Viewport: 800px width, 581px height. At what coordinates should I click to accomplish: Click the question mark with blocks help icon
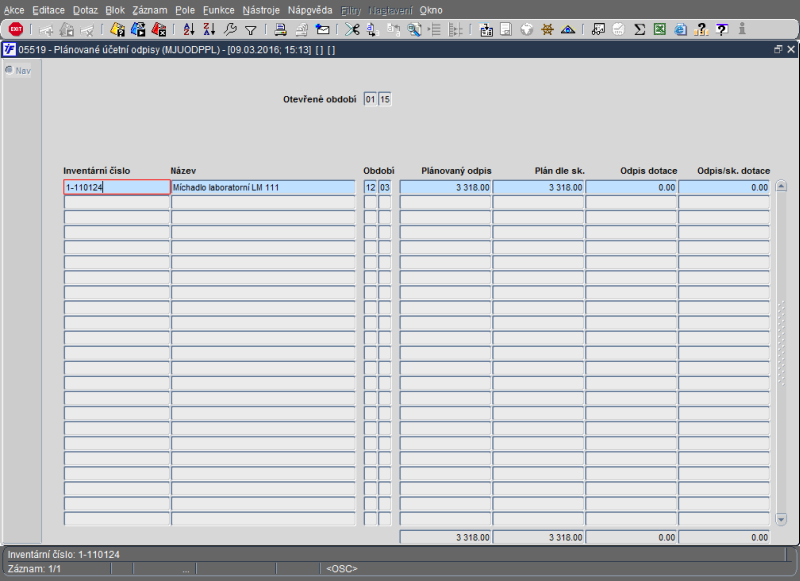pyautogui.click(x=701, y=30)
